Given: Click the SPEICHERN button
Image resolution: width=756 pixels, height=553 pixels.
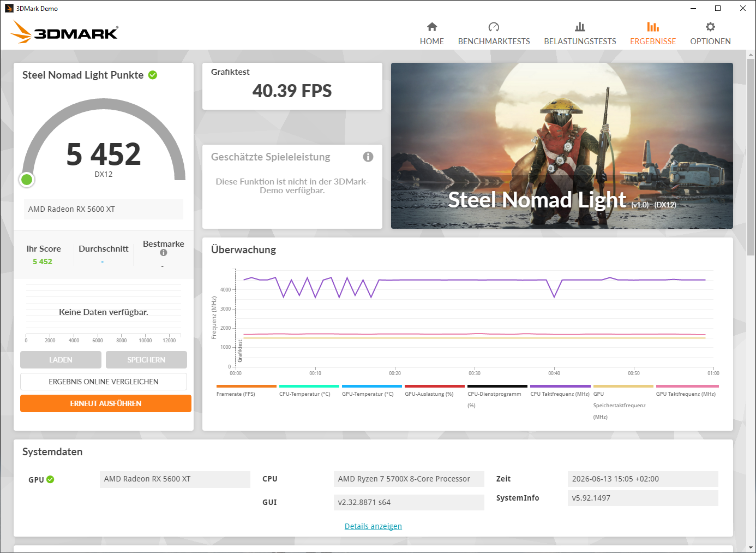Looking at the screenshot, I should point(146,360).
